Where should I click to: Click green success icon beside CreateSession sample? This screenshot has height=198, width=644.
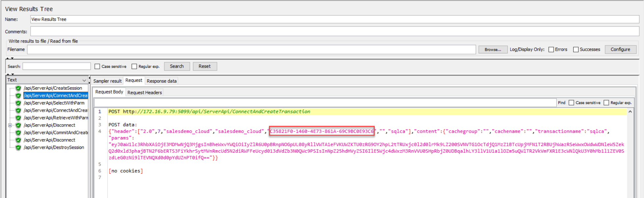18,88
